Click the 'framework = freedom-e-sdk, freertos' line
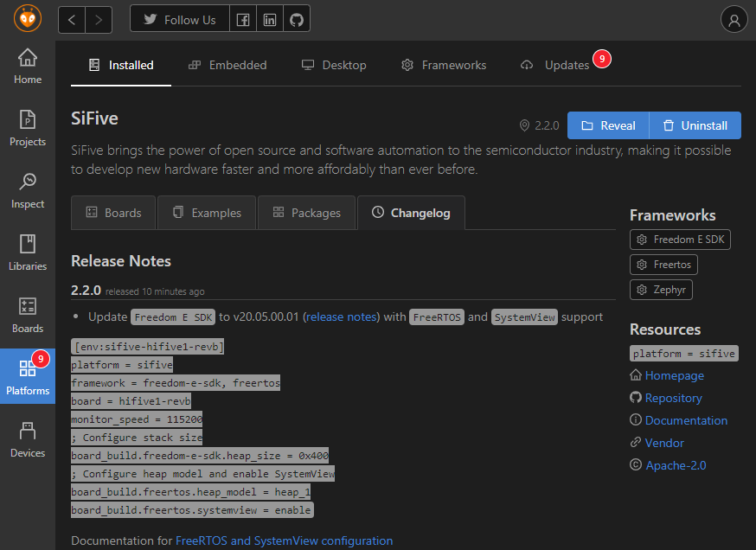The height and width of the screenshot is (550, 756). coord(176,383)
